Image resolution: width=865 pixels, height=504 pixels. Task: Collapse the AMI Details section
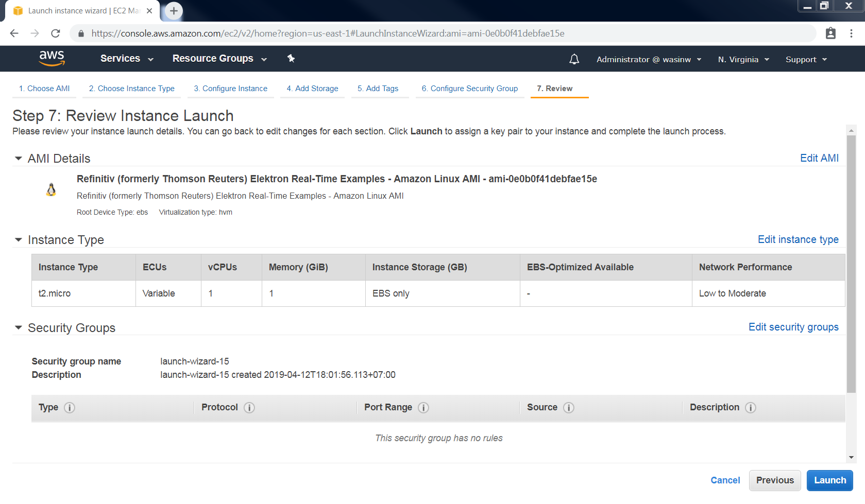click(x=19, y=159)
